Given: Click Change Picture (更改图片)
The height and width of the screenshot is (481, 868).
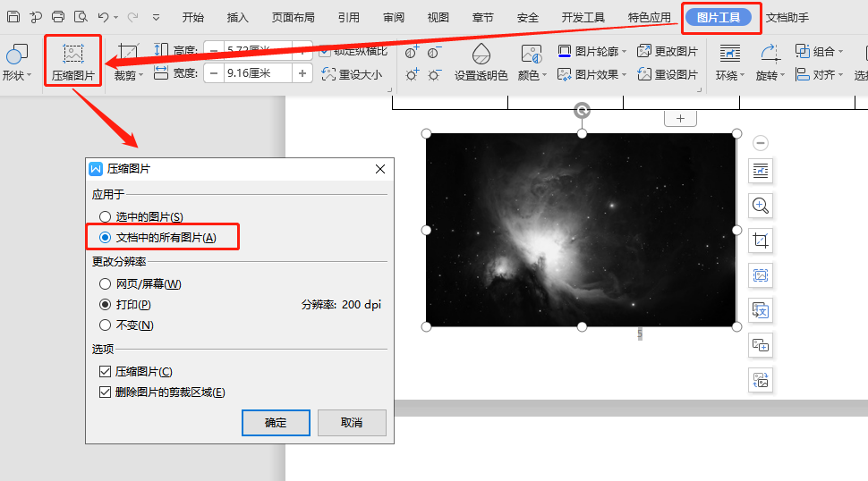Looking at the screenshot, I should click(x=668, y=52).
